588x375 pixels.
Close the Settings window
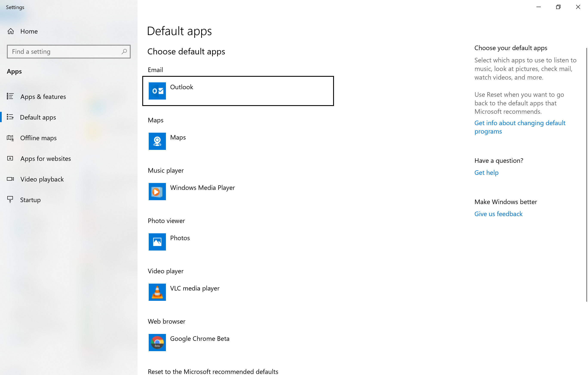click(578, 7)
